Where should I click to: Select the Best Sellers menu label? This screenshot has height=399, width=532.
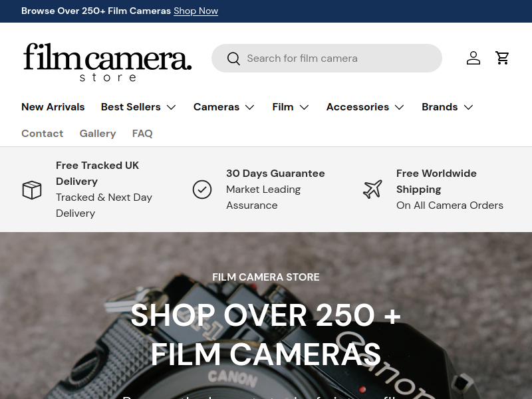point(130,107)
